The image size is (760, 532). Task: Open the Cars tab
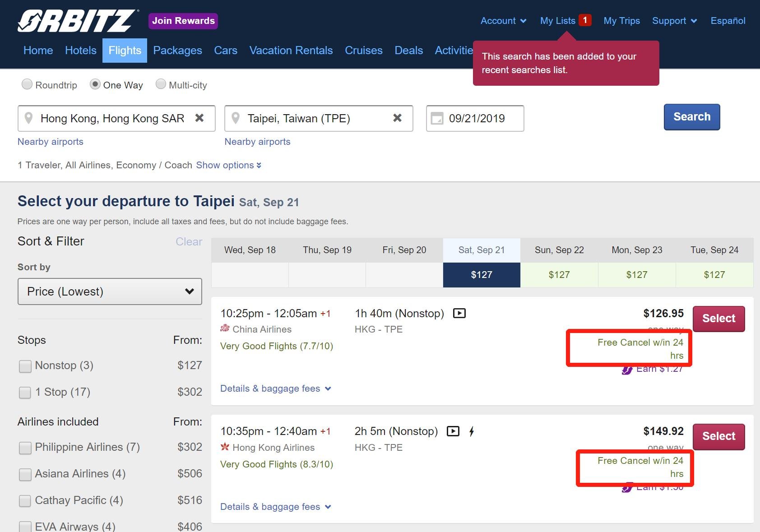tap(226, 50)
